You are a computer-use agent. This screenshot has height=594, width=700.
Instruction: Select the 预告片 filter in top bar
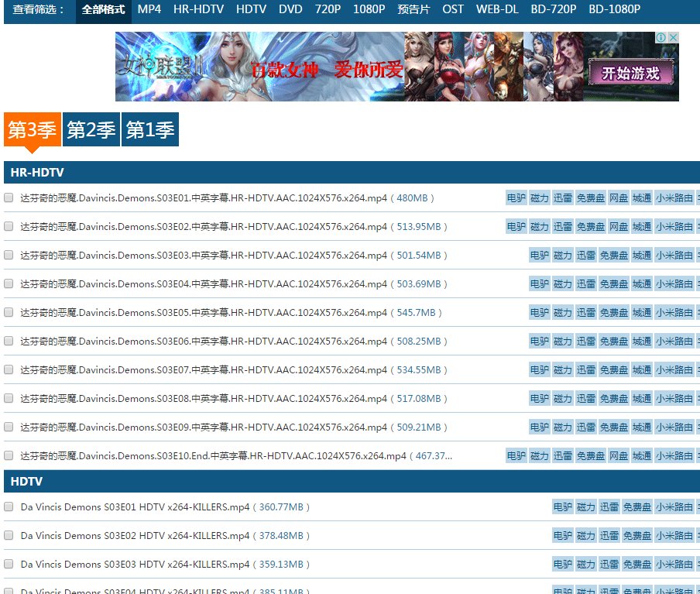coord(413,9)
